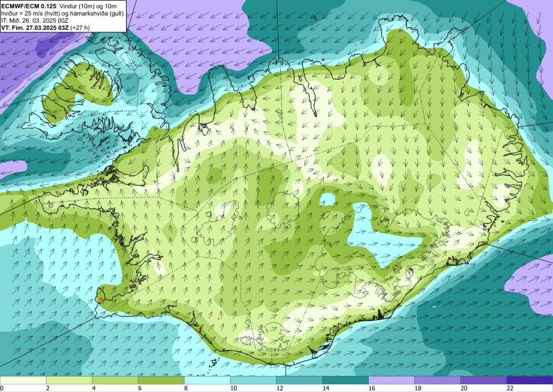
Task: Click the violet 20–22 m/s legend swatch
Action: point(484,380)
